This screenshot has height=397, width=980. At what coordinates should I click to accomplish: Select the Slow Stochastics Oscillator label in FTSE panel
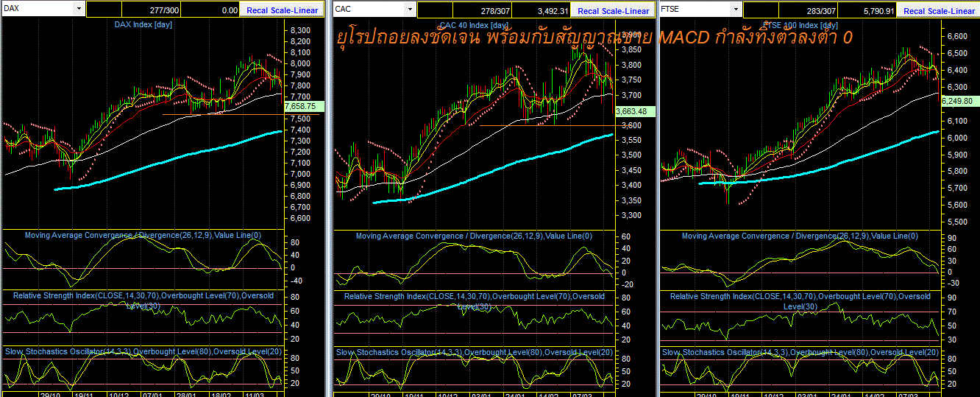click(x=800, y=352)
